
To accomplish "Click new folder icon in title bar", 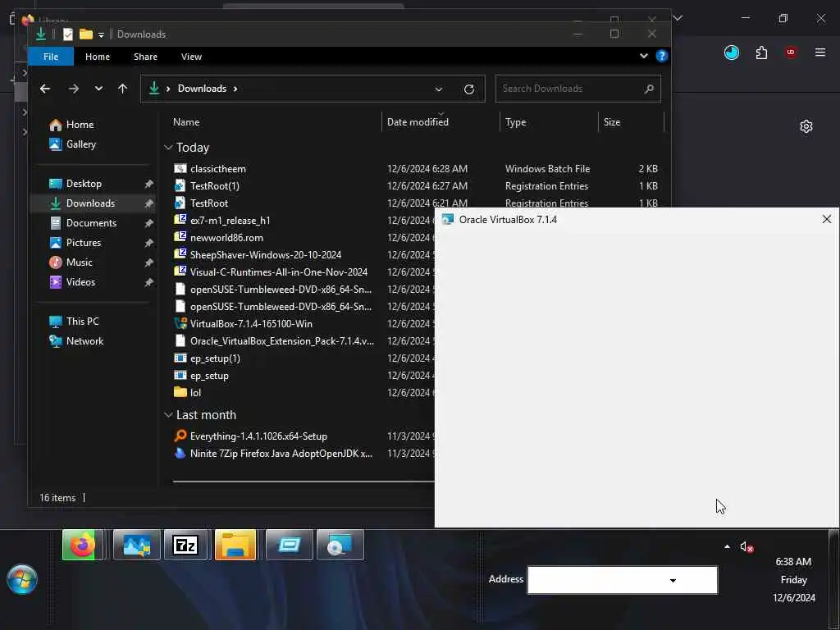I will coord(85,34).
